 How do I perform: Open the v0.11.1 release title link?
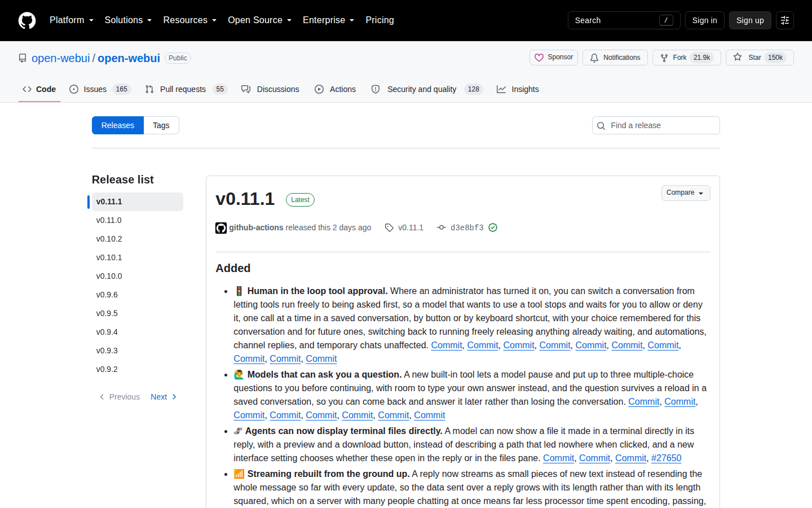point(245,199)
